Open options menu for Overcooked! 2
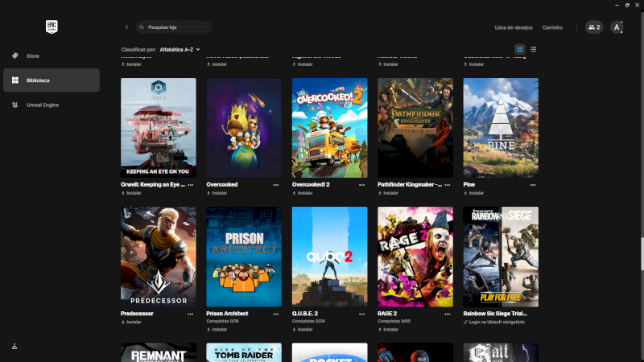The image size is (644, 362). (x=361, y=185)
